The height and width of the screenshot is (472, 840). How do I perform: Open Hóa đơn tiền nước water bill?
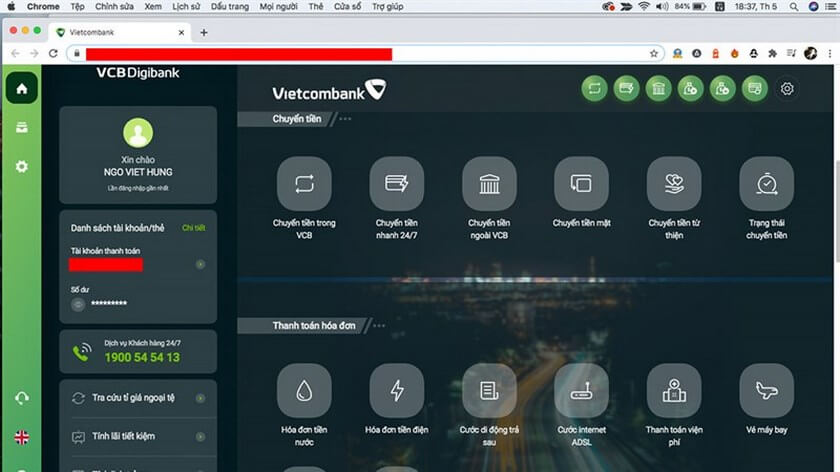coord(304,391)
